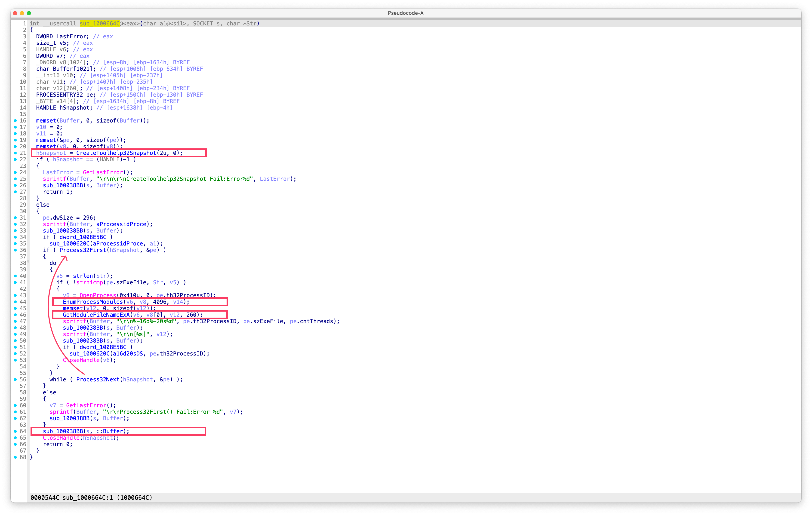
Task: Click the strnicmp call on line 41
Action: tap(89, 282)
